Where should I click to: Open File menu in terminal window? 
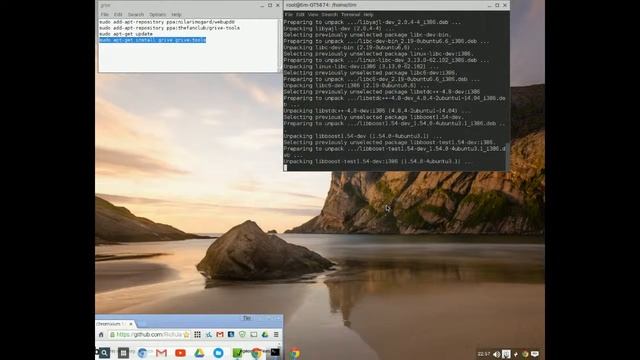click(289, 14)
